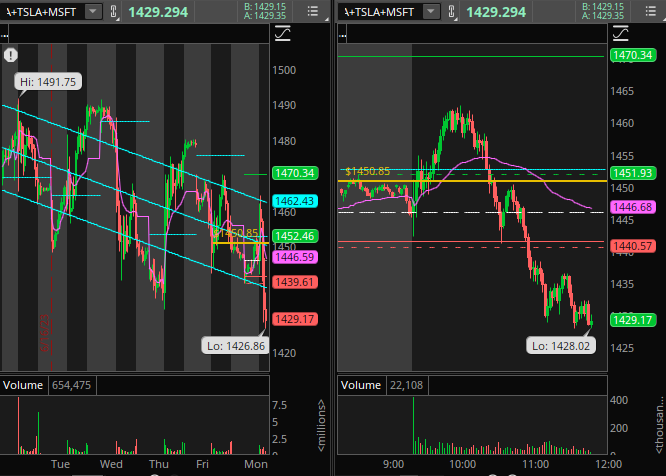Screen dimensions: 666x476
Task: Expand right chart symbol dropdown arrow
Action: click(x=429, y=12)
